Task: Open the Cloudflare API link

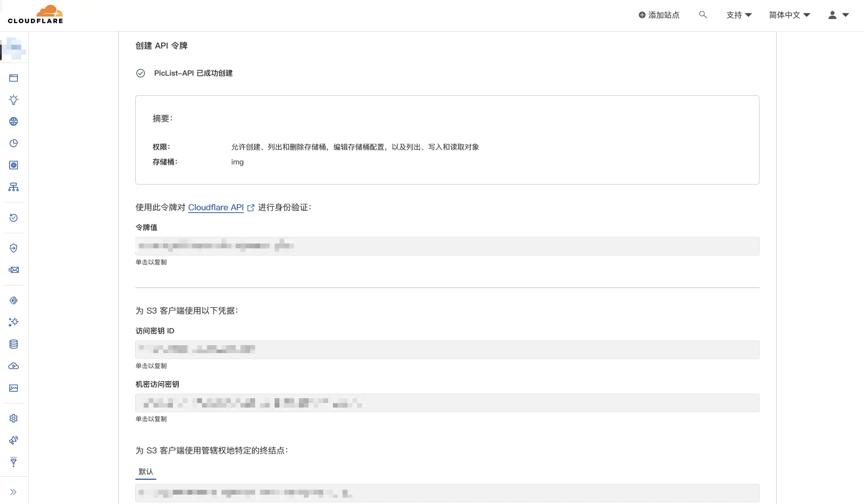Action: click(216, 207)
